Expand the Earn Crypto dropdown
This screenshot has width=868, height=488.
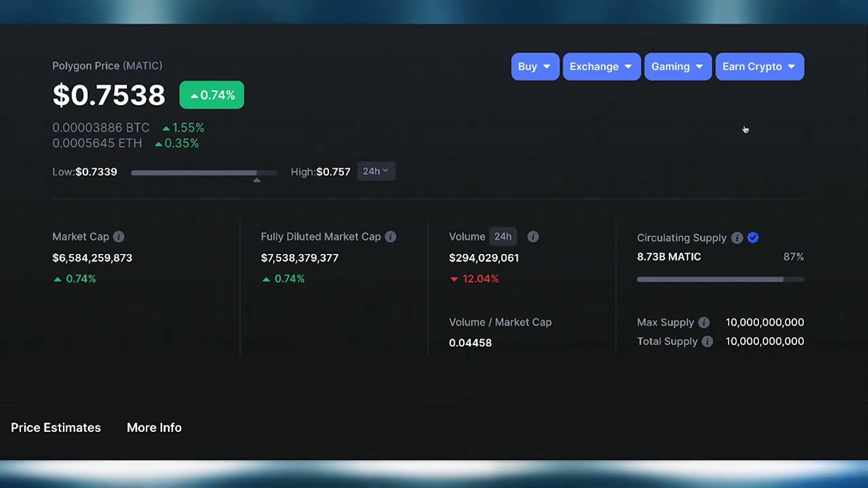tap(759, 67)
